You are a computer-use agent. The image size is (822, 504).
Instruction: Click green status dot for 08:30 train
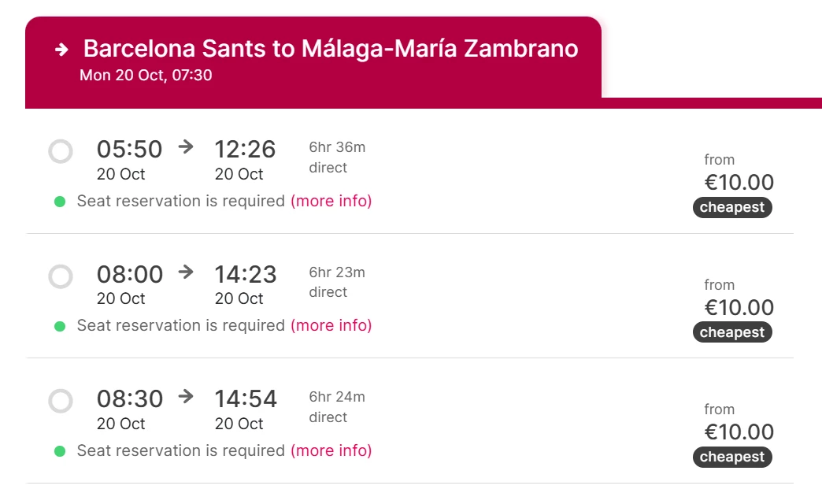60,451
